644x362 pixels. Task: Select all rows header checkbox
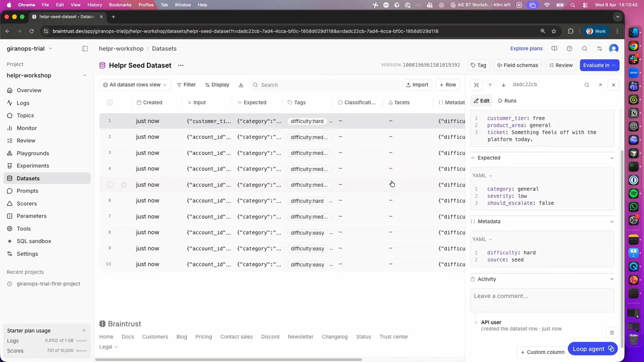click(x=110, y=103)
